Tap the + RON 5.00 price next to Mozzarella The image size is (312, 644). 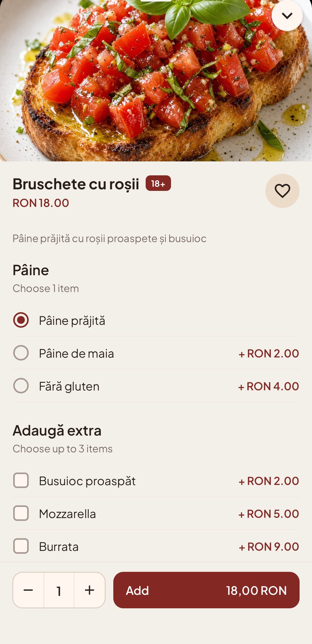coord(269,514)
